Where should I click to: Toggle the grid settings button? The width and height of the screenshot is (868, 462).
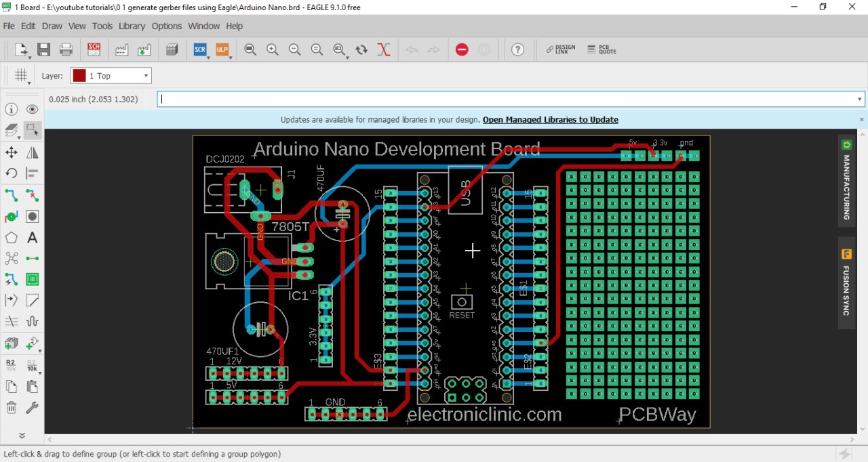click(x=21, y=76)
